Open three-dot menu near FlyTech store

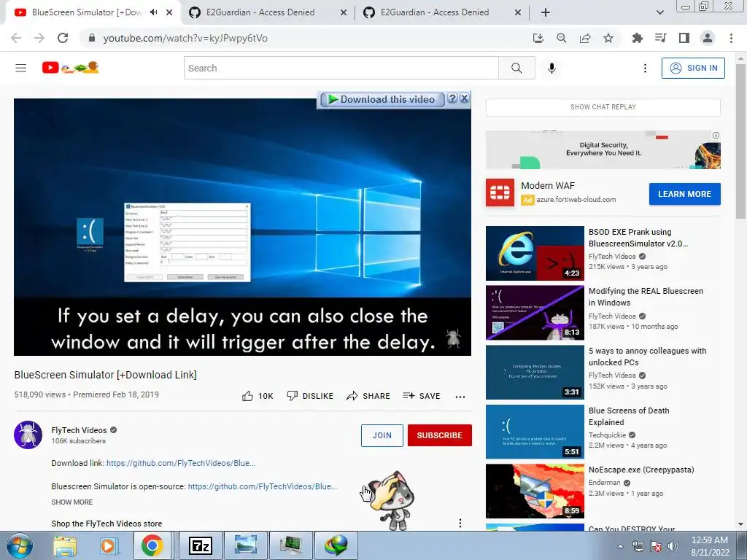pyautogui.click(x=460, y=524)
